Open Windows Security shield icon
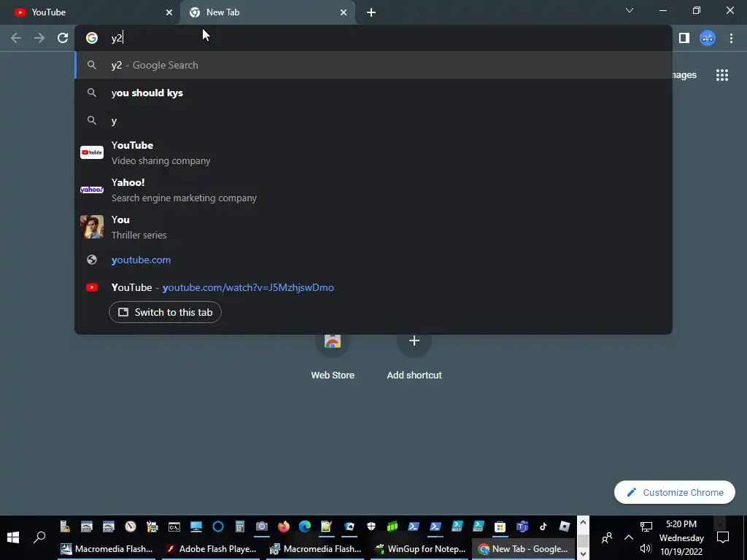The width and height of the screenshot is (747, 560). click(x=371, y=526)
